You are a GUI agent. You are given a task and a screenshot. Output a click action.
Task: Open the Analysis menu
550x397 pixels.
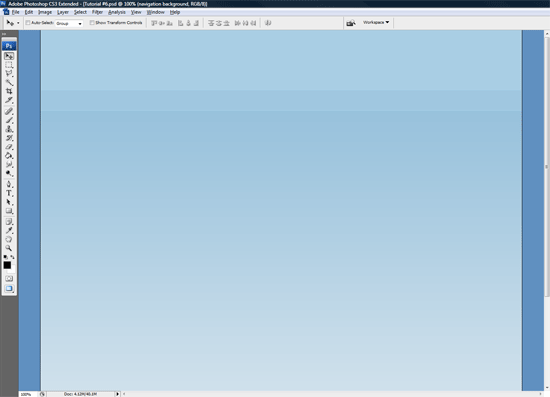coord(117,12)
